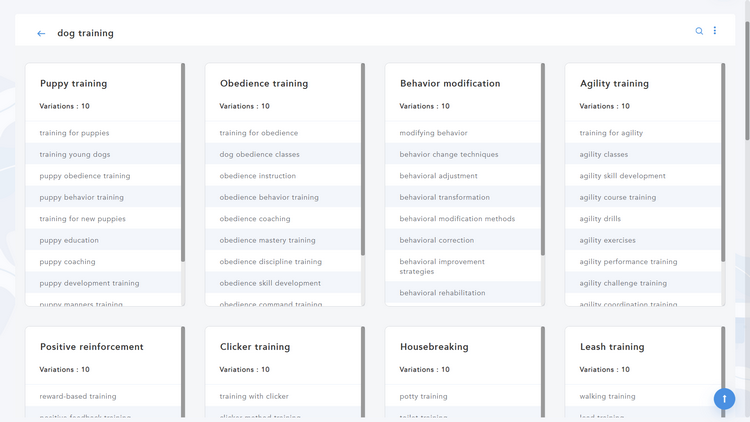Select the Leash training heading
Screen dimensions: 750x422
coord(612,346)
